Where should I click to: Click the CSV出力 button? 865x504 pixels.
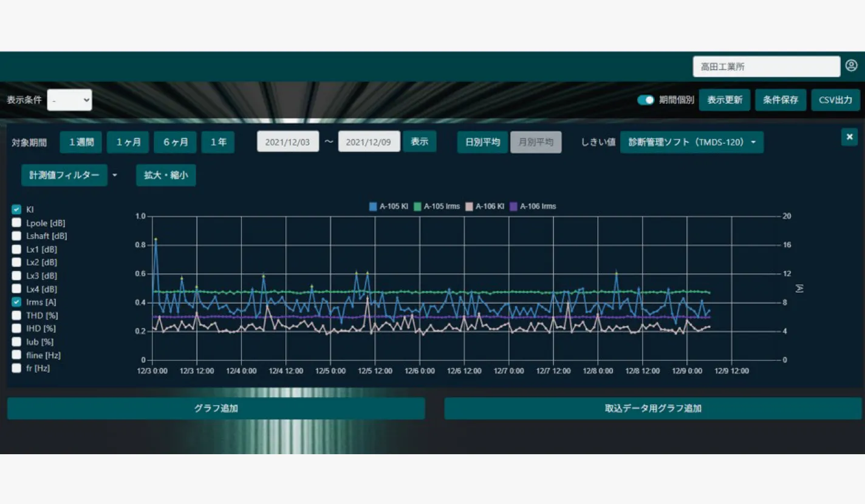tap(835, 100)
